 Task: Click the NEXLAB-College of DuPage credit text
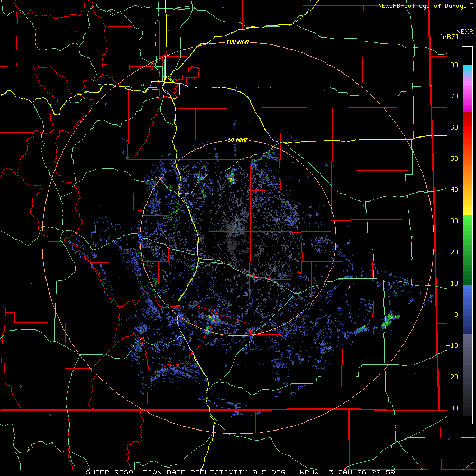(x=422, y=6)
